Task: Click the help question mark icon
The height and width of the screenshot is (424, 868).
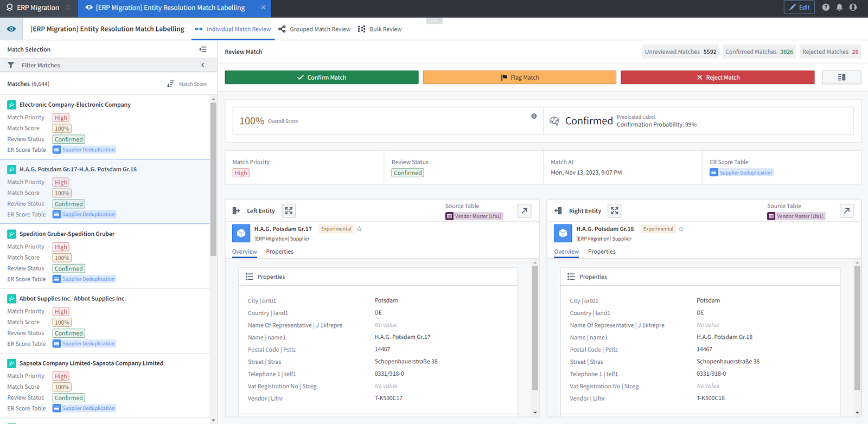Action: 826,8
